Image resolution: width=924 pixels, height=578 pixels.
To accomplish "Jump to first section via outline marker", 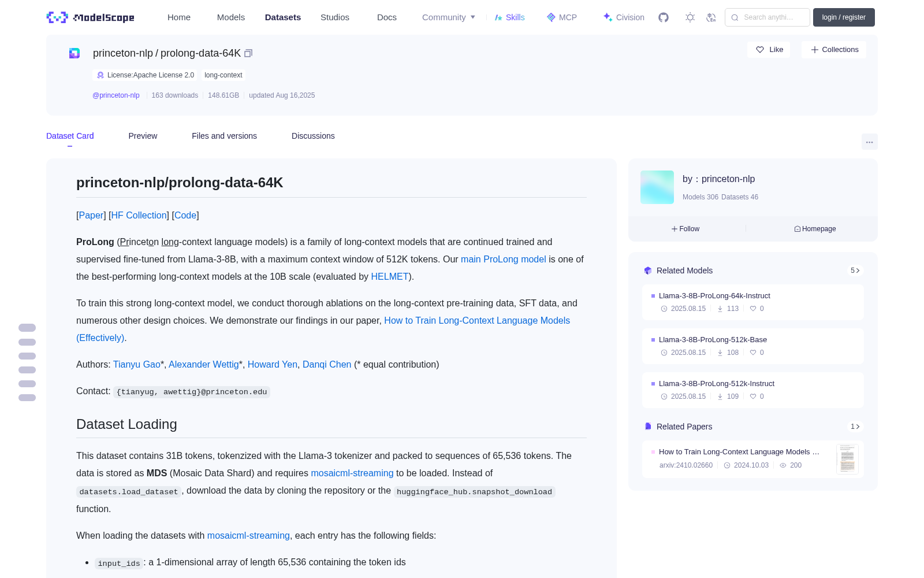I will click(27, 328).
